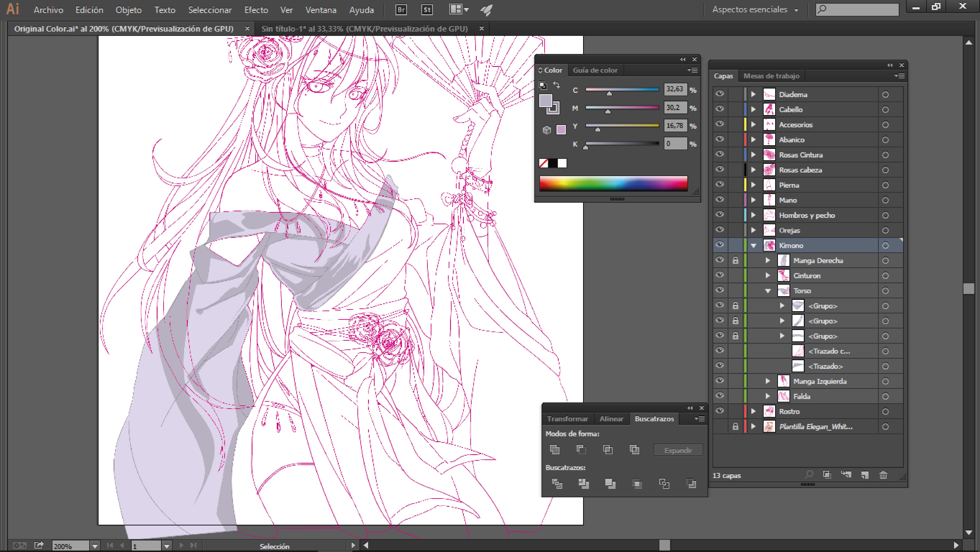This screenshot has height=552, width=980.
Task: Select the None color swatch
Action: [543, 163]
